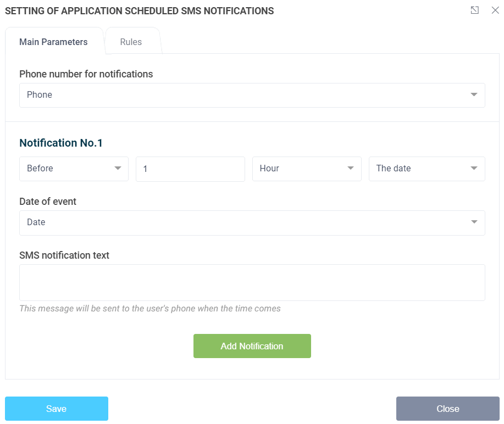Click inside SMS notification text area
This screenshot has width=504, height=424.
[x=252, y=282]
